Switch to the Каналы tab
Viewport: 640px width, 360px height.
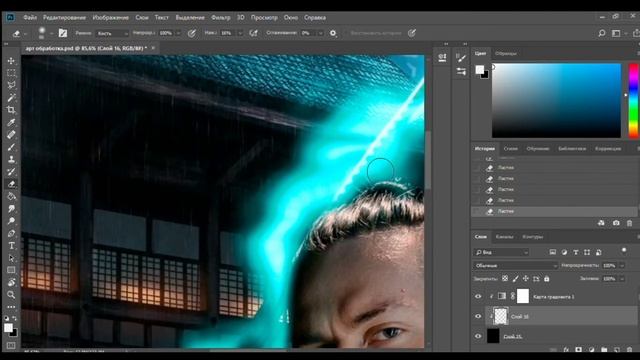(x=504, y=237)
